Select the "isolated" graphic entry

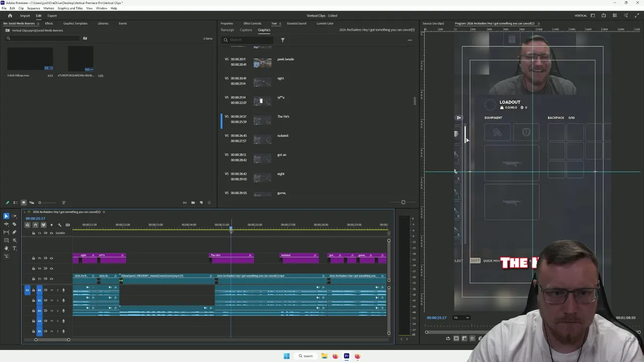click(x=283, y=136)
